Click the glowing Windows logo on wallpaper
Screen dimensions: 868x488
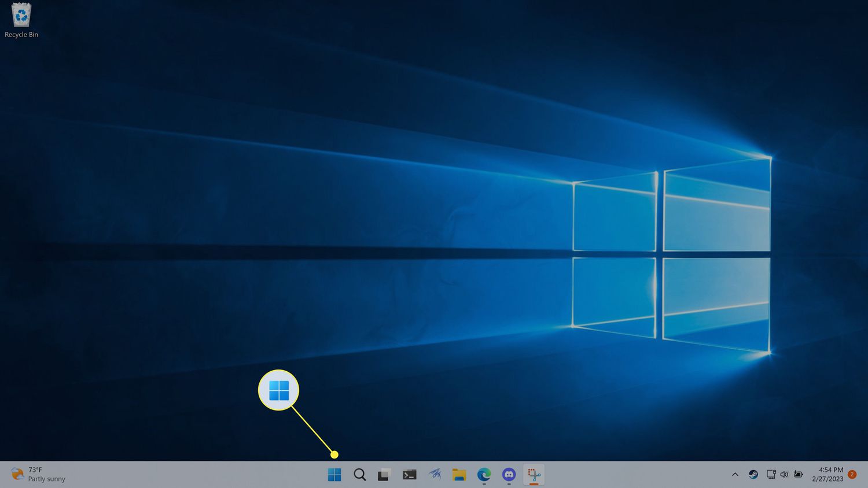pos(671,254)
